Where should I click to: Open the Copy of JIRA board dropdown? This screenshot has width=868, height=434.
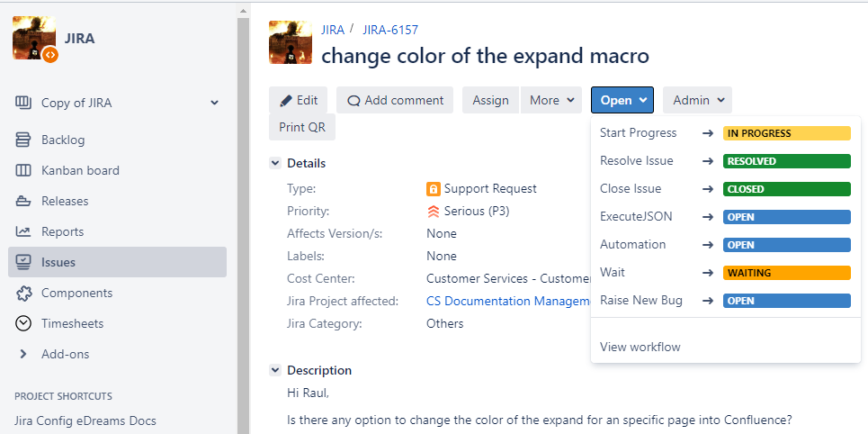click(214, 103)
